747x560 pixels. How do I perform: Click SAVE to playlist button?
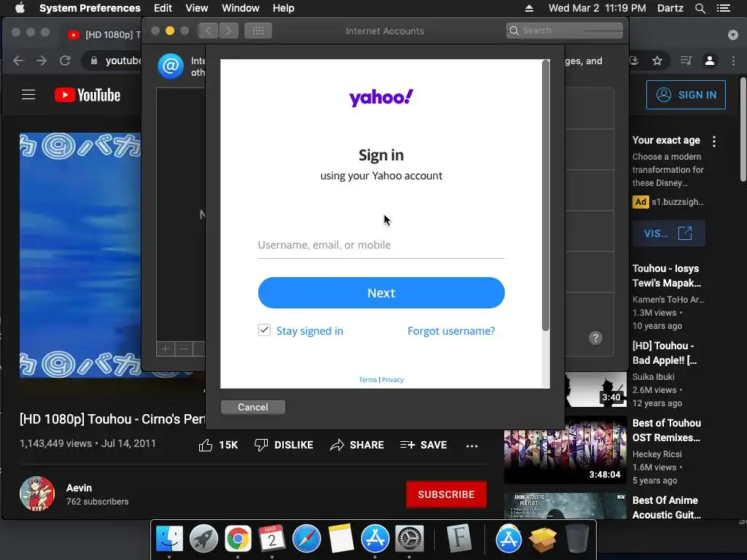pyautogui.click(x=424, y=446)
